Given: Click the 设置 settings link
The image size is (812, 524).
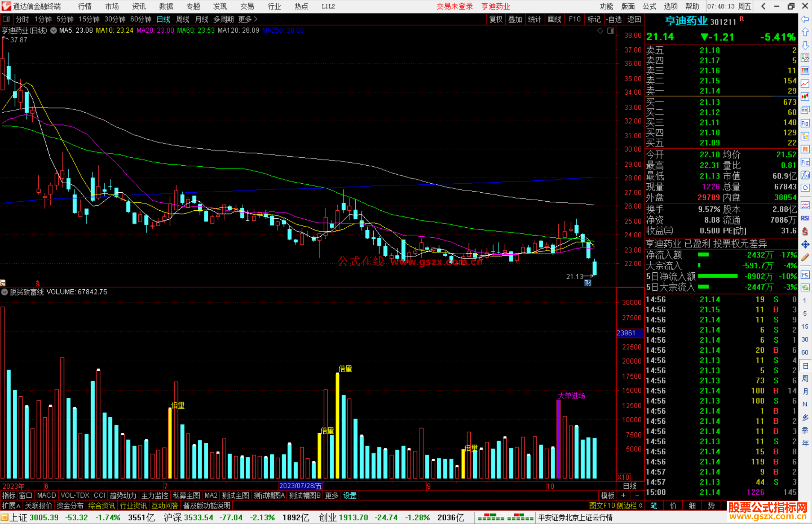Looking at the screenshot, I should [x=350, y=495].
